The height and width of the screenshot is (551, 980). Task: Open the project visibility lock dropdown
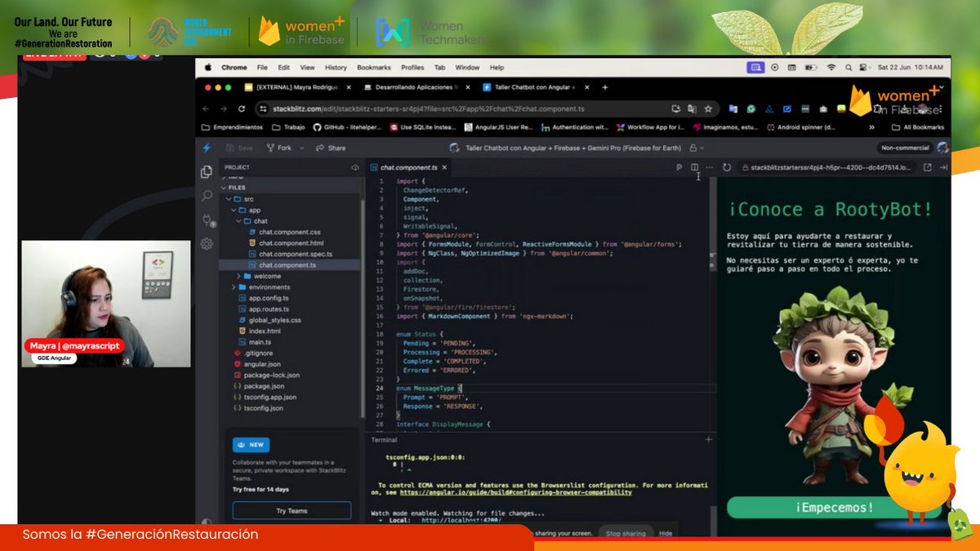point(697,148)
